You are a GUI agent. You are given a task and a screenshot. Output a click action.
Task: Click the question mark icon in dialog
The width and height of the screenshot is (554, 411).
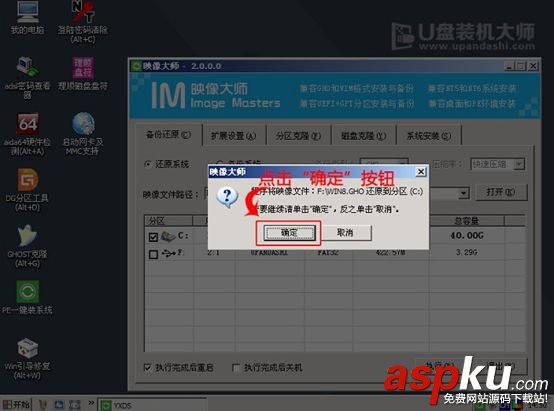(227, 197)
